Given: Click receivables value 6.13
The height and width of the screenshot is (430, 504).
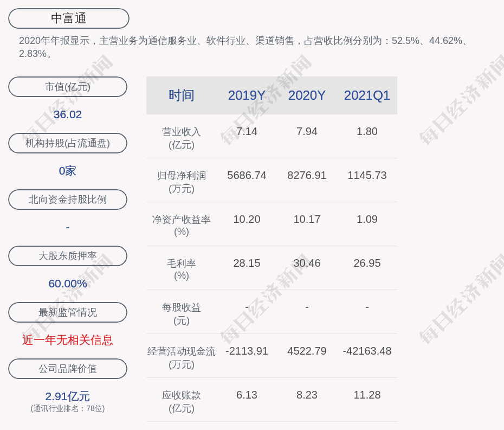Looking at the screenshot, I should [247, 395].
